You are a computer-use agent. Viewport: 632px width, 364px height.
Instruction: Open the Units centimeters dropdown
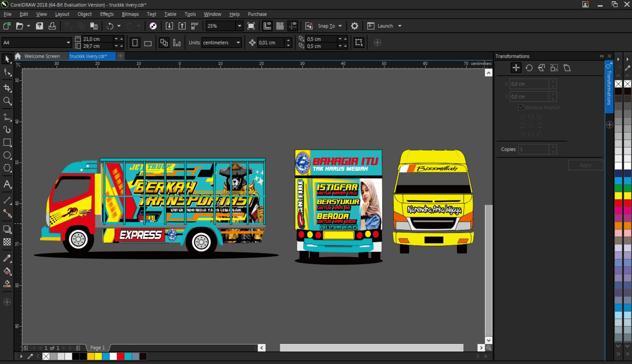[x=238, y=43]
